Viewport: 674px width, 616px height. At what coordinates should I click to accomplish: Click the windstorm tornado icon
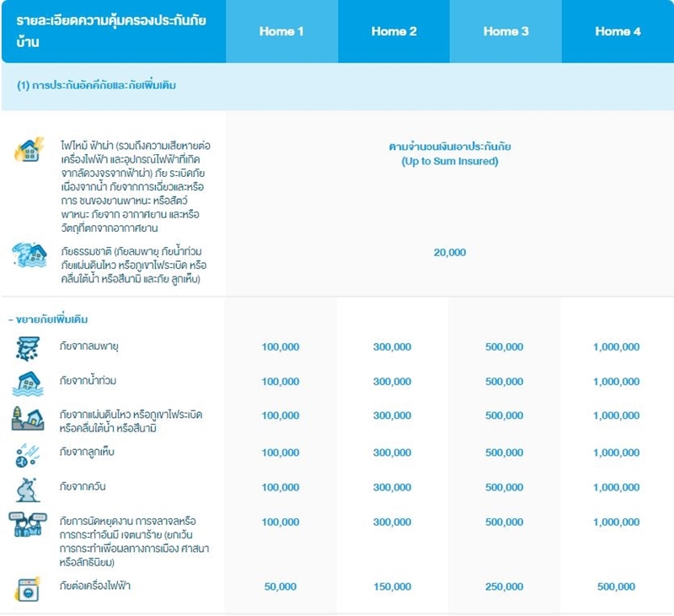(x=26, y=347)
